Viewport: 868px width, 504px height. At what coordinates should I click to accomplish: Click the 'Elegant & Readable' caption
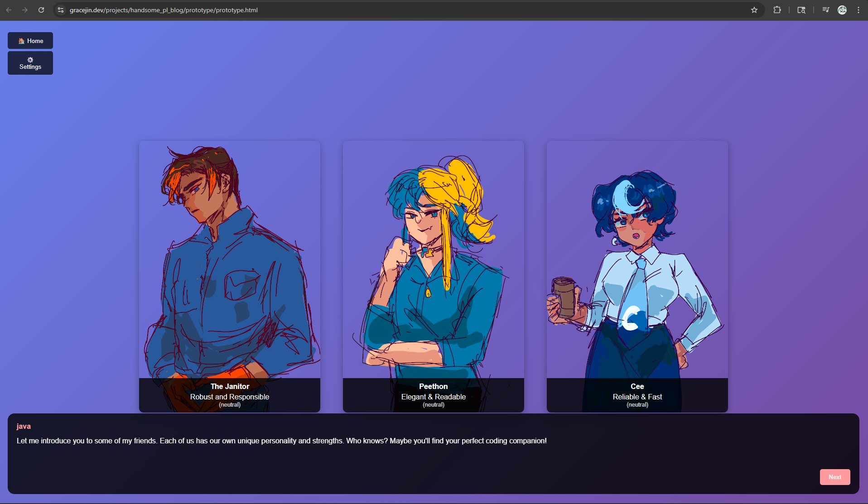434,397
